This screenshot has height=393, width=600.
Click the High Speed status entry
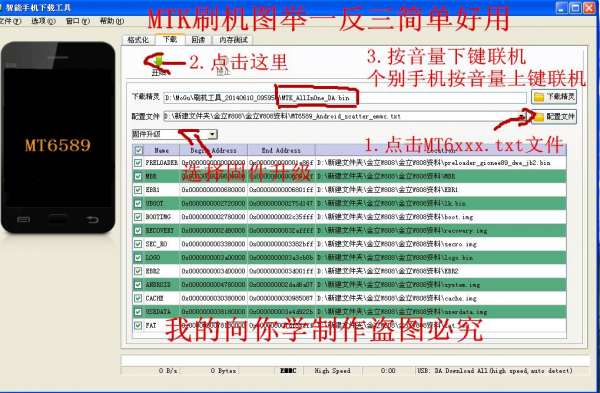pyautogui.click(x=332, y=370)
